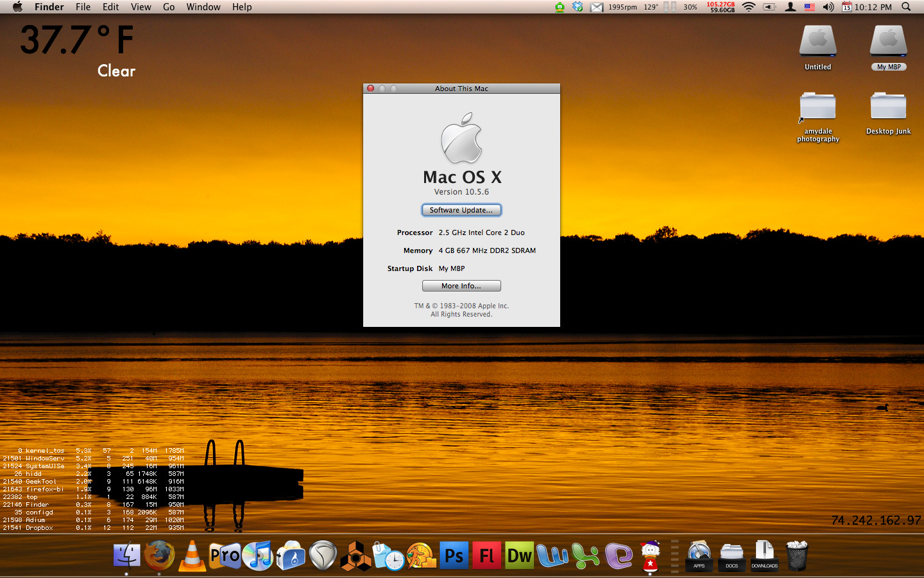Open the Window menu

pos(203,7)
